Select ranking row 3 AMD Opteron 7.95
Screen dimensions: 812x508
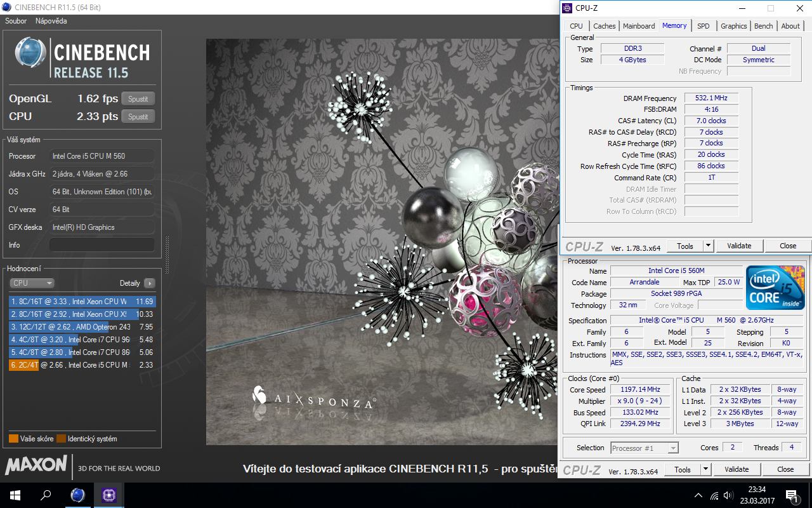(82, 327)
